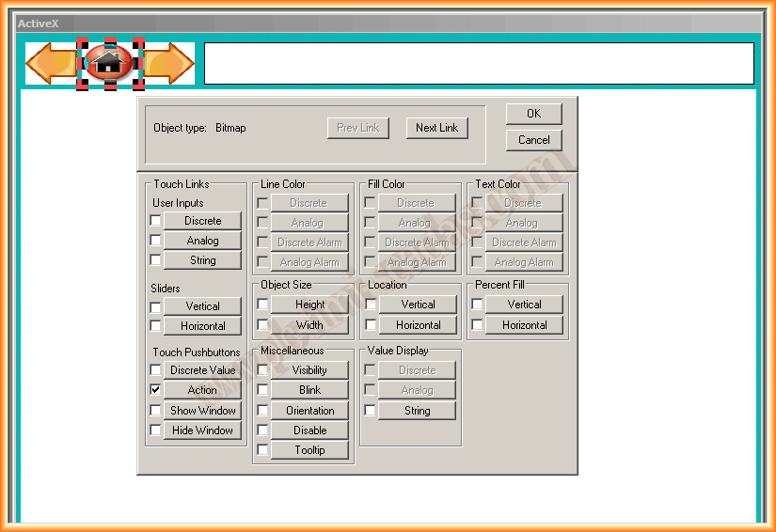The height and width of the screenshot is (532, 776).
Task: Tick the Blink checkbox
Action: (x=263, y=390)
